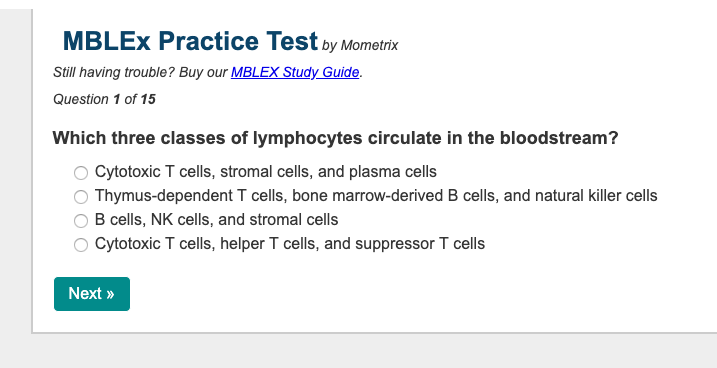Image resolution: width=717 pixels, height=368 pixels.
Task: Click the 'by Mometrix' byline text
Action: click(360, 46)
